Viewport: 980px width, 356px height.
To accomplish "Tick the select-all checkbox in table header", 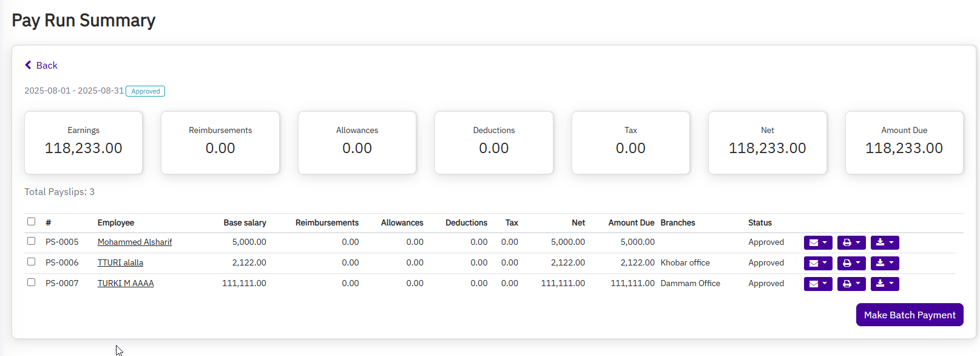I will click(x=31, y=222).
